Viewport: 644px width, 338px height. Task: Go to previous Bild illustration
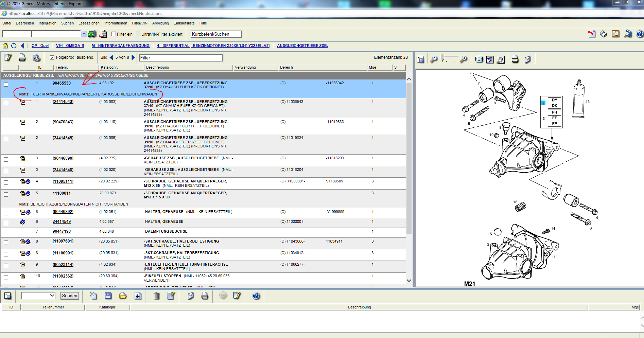(x=111, y=57)
